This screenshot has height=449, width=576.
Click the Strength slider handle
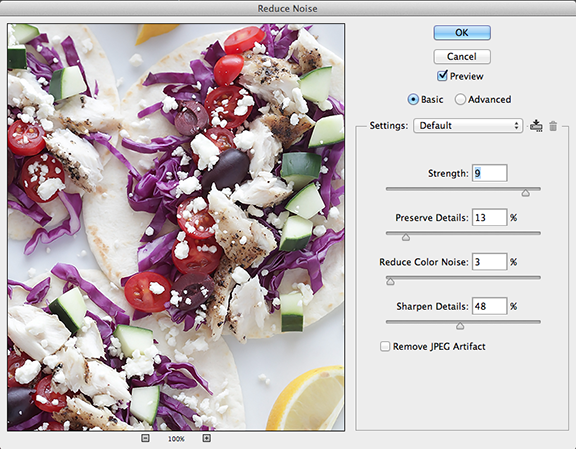coord(526,193)
